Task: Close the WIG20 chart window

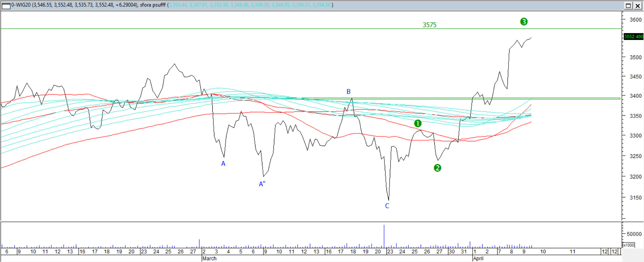Action: click(x=638, y=5)
